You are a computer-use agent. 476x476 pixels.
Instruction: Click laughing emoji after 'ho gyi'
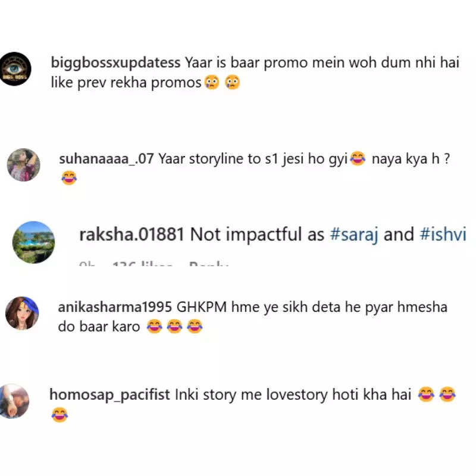[x=358, y=158]
